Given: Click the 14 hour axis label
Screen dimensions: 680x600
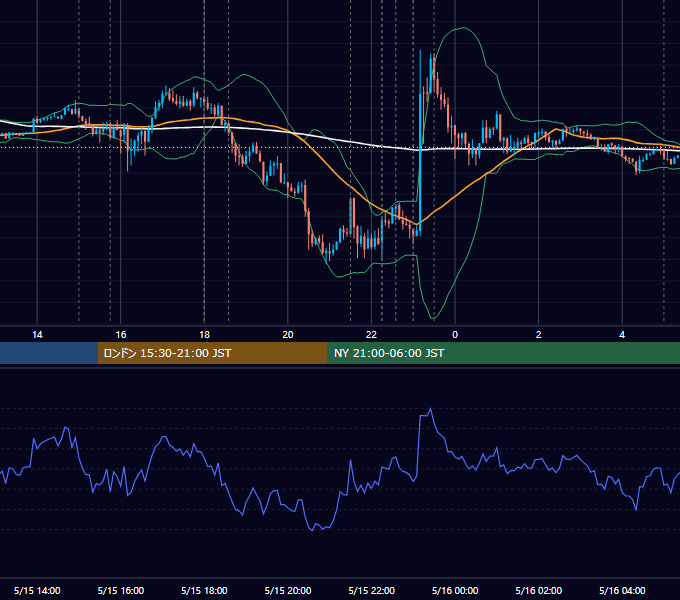Looking at the screenshot, I should pyautogui.click(x=37, y=335).
